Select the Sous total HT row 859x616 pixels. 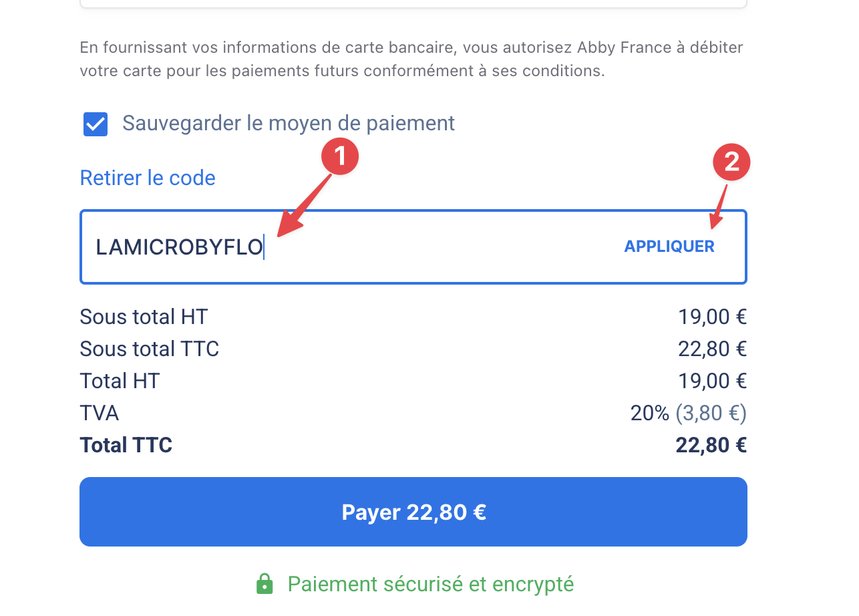[x=144, y=316]
